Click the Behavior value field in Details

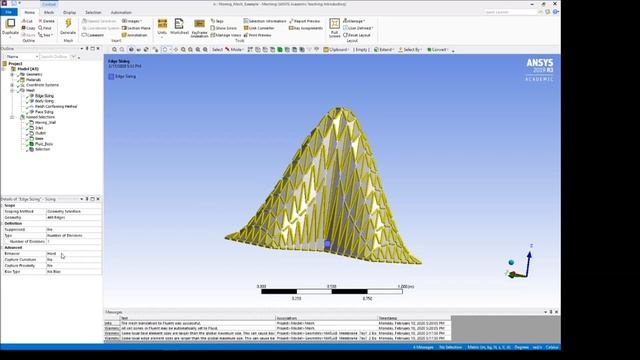(x=73, y=253)
